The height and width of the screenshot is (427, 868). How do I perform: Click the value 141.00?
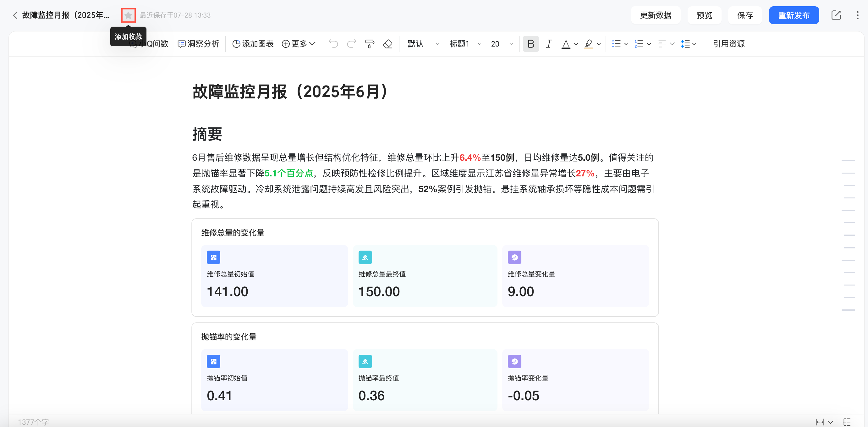point(228,291)
